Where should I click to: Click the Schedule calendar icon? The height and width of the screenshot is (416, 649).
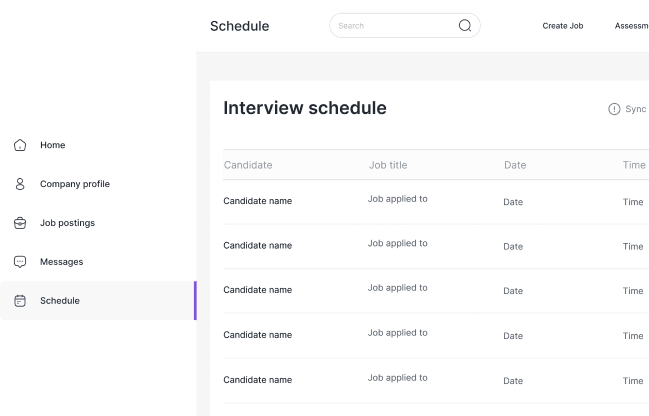[20, 301]
